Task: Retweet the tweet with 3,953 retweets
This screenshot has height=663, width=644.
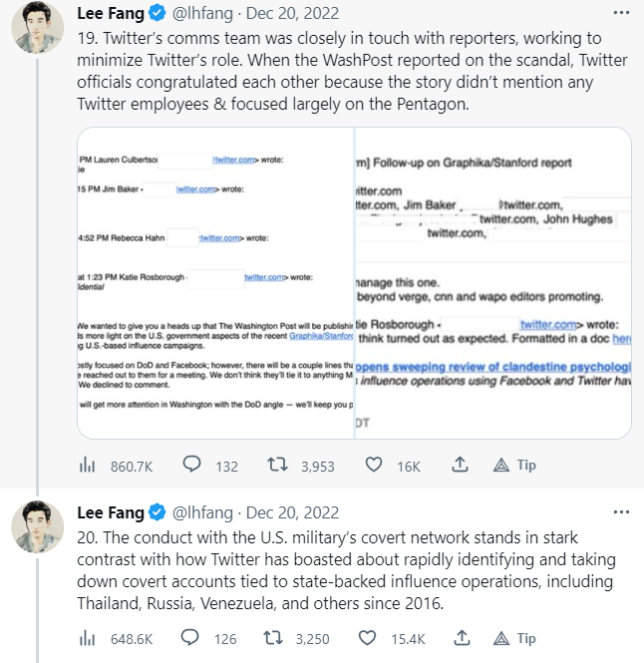Action: [280, 466]
